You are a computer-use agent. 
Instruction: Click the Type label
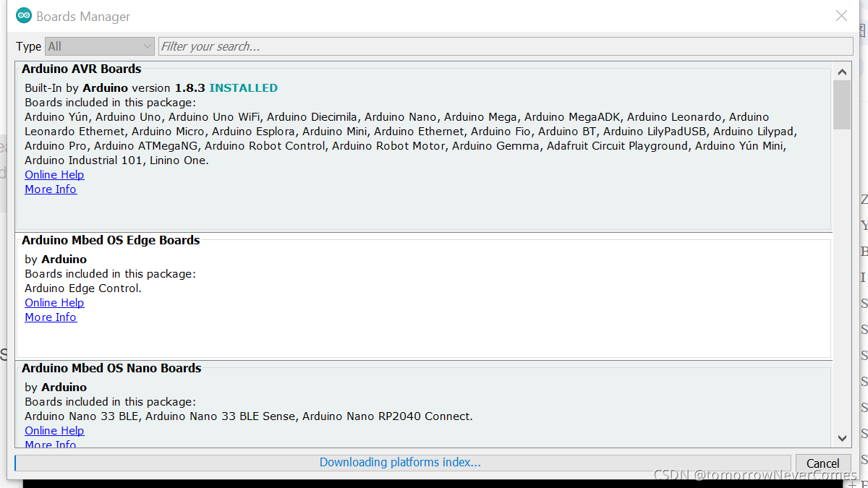pos(29,46)
